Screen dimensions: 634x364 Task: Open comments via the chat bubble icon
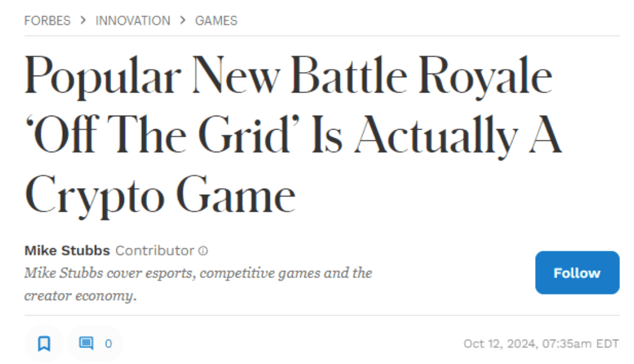pos(87,344)
